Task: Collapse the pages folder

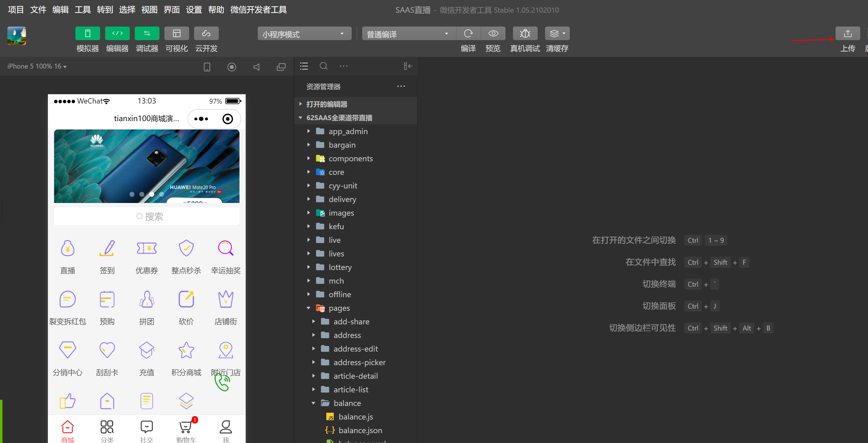Action: click(x=355, y=308)
